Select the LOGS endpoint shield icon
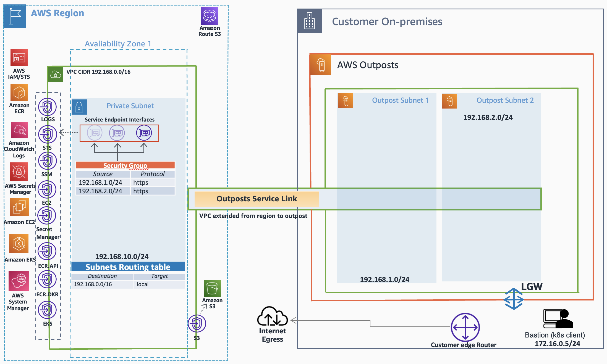This screenshot has height=364, width=607. 47,107
